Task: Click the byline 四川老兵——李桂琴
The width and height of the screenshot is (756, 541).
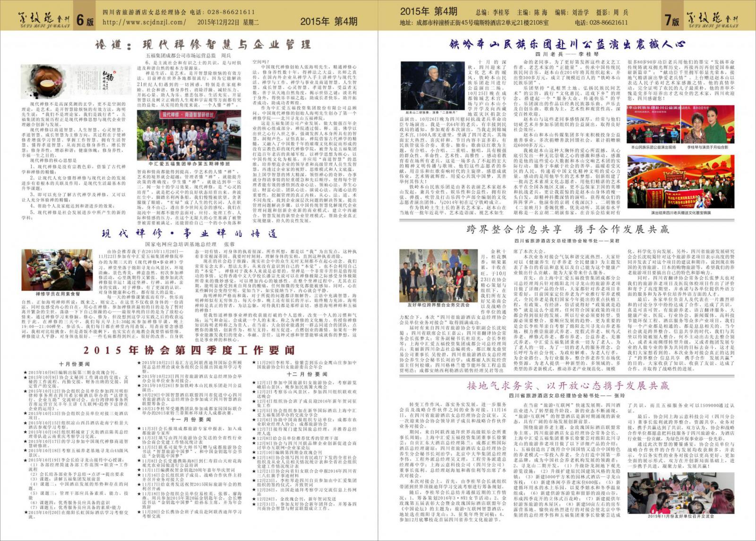Action: (567, 54)
